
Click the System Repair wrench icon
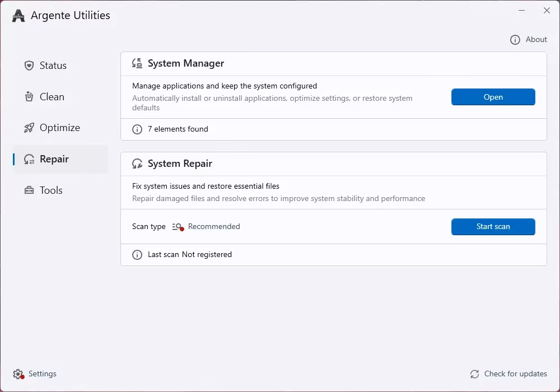[x=137, y=164]
